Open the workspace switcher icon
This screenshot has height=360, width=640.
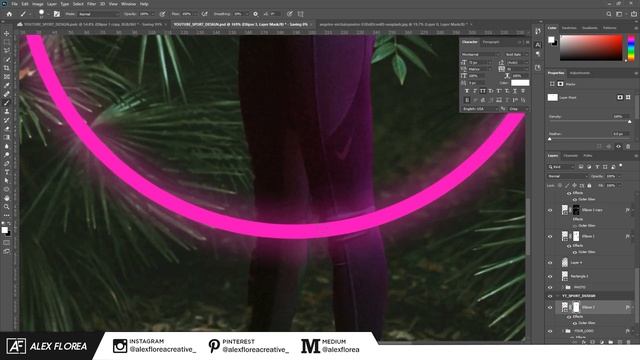(x=620, y=14)
